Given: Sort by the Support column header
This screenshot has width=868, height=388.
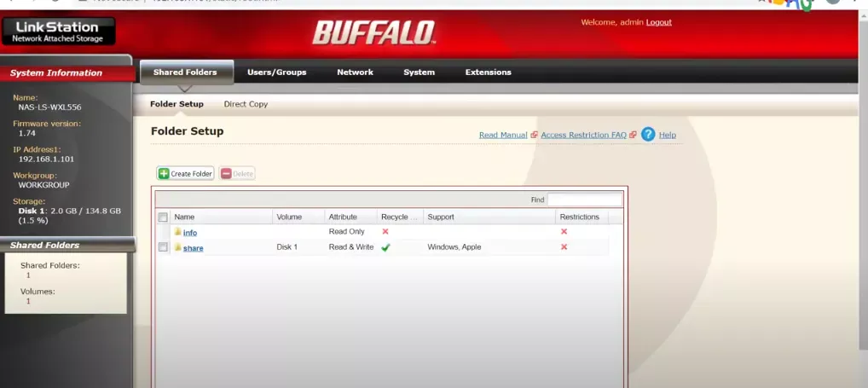Looking at the screenshot, I should (x=489, y=217).
